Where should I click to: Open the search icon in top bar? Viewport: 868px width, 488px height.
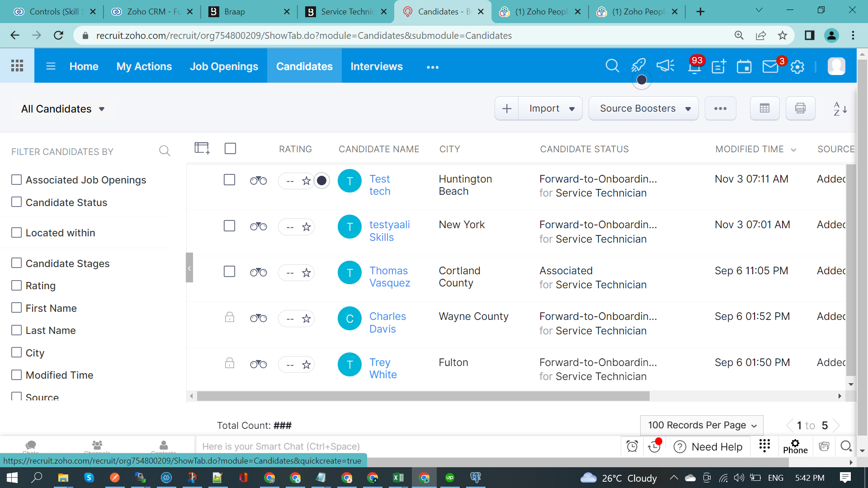point(612,66)
